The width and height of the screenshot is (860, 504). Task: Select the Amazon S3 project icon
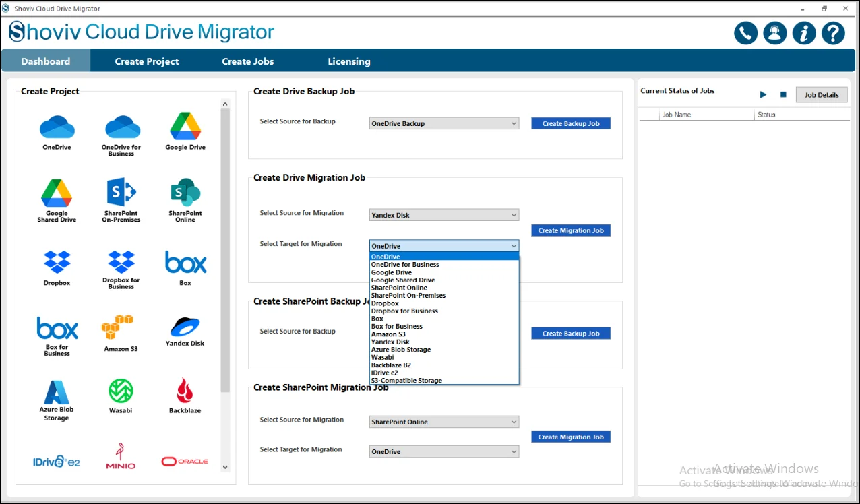[x=121, y=334]
